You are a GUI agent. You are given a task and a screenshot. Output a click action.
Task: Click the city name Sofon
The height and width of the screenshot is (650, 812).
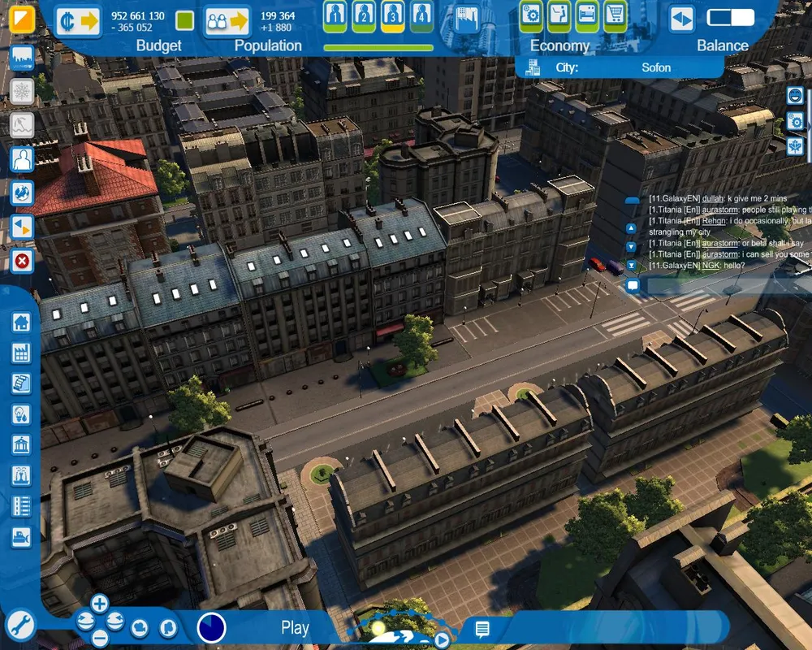coord(656,67)
